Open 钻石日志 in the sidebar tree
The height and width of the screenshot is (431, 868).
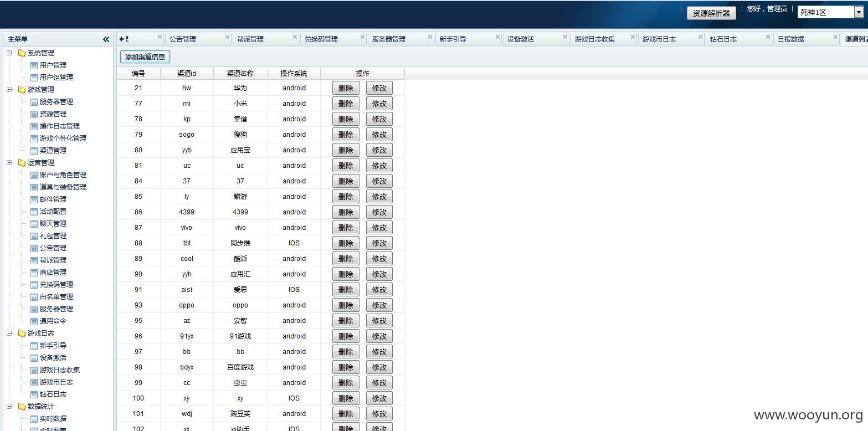53,394
